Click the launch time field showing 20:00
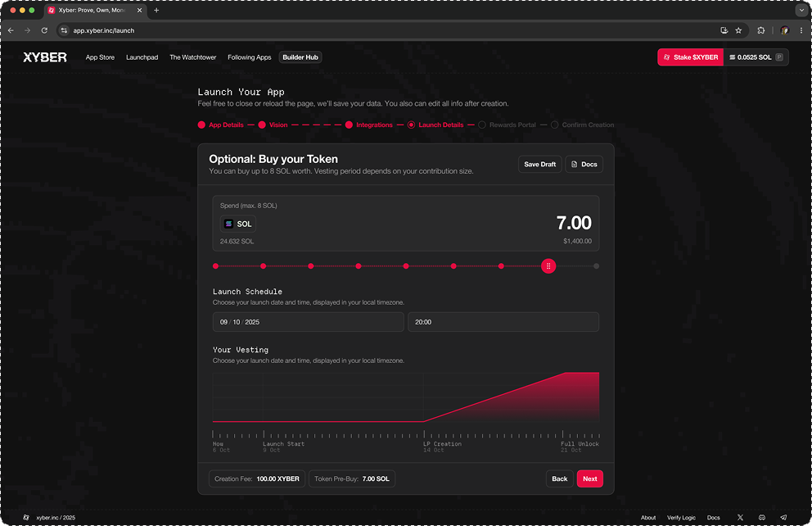Viewport: 812px width, 526px height. click(x=503, y=322)
